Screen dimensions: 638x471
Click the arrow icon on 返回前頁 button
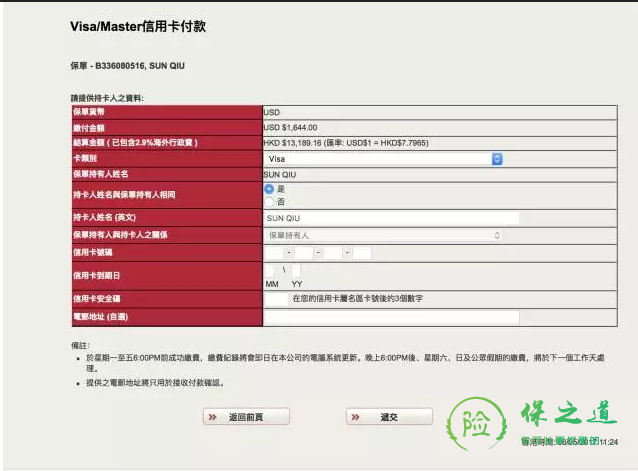point(213,417)
